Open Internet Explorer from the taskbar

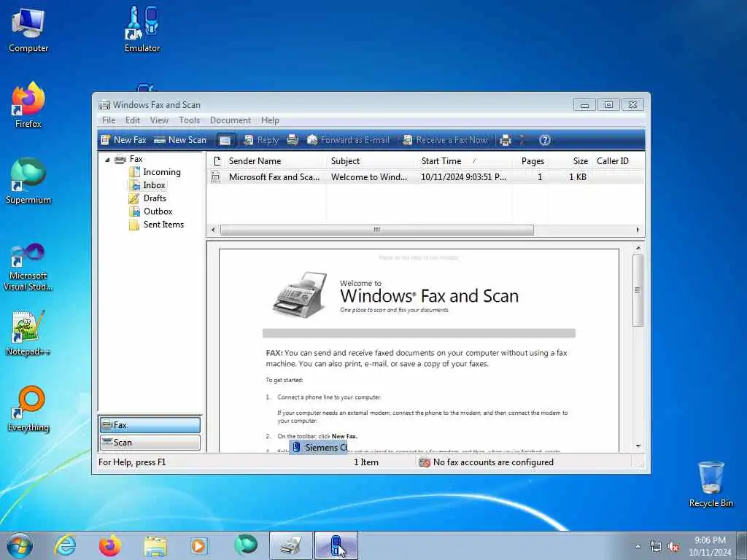(65, 545)
